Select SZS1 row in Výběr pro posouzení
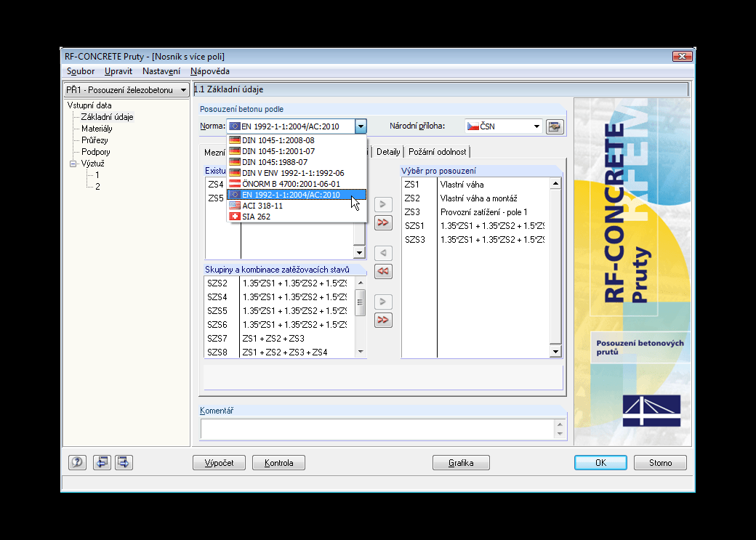 click(x=475, y=226)
